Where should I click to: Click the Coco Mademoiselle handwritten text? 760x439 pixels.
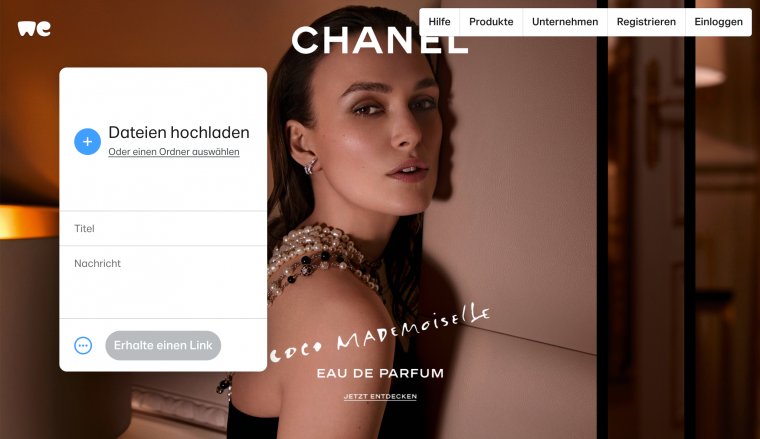click(x=380, y=334)
